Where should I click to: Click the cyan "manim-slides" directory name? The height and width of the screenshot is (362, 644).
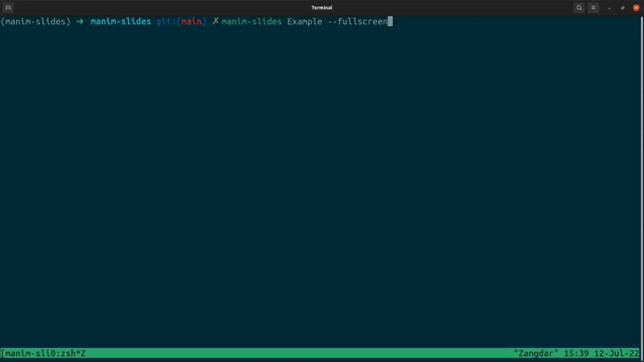tap(120, 21)
